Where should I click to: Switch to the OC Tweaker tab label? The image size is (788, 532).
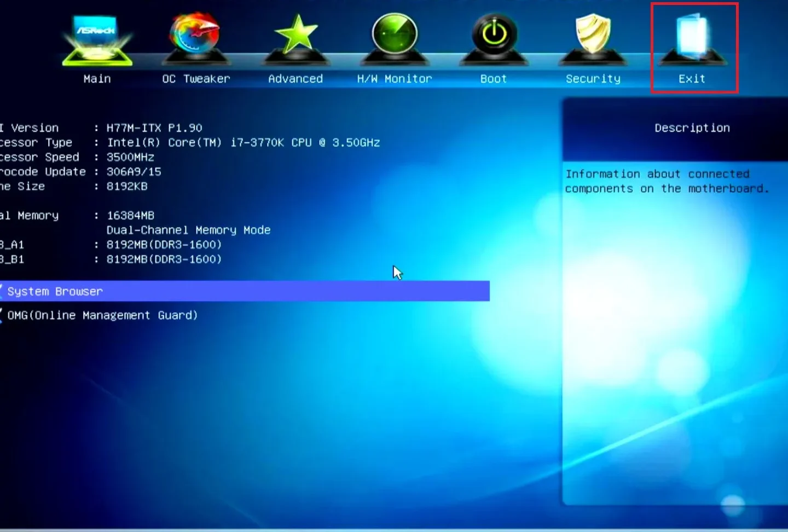[x=196, y=79]
